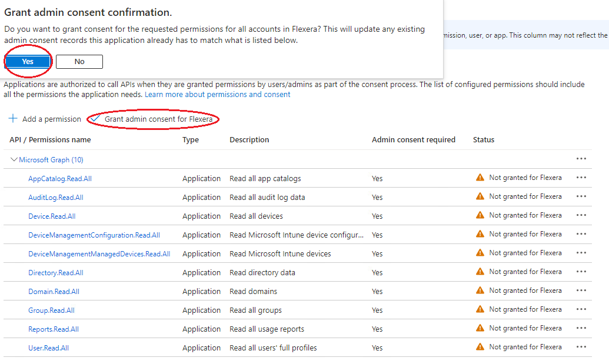This screenshot has width=609, height=364.
Task: Open User.Read.All permission
Action: [x=49, y=348]
